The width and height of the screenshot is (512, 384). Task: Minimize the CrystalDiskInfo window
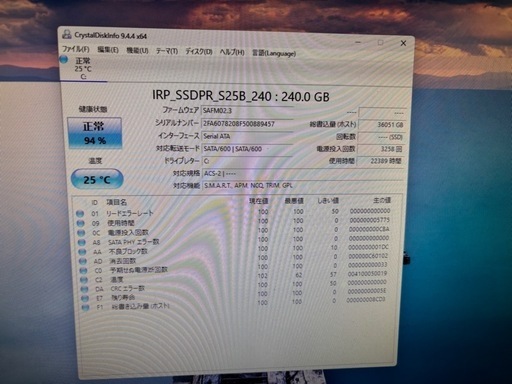tap(358, 42)
